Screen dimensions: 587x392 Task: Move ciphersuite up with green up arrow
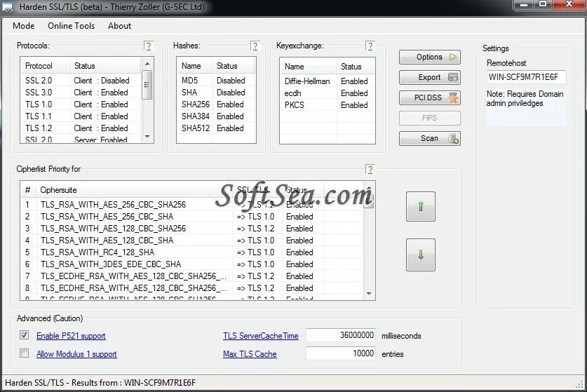coord(421,206)
